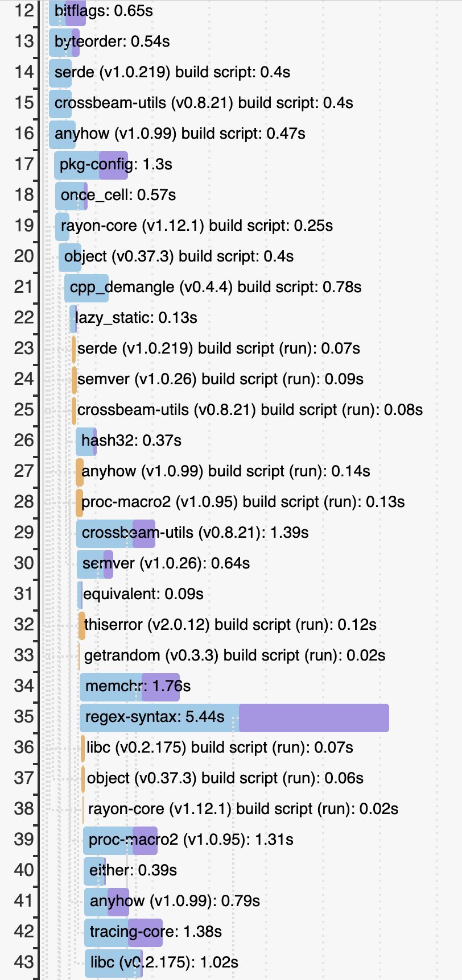Click the hash32 0.37s bar
Screen dimensions: 462x980
[86, 441]
